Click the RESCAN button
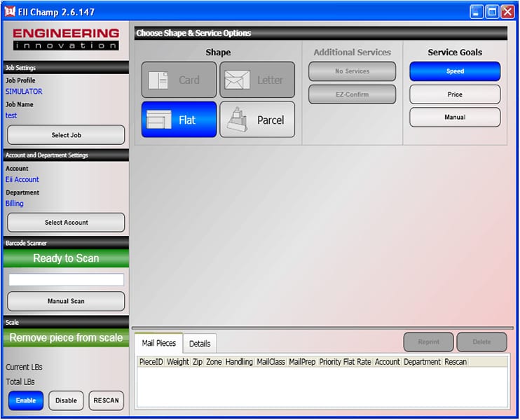520x420 pixels. [x=106, y=400]
